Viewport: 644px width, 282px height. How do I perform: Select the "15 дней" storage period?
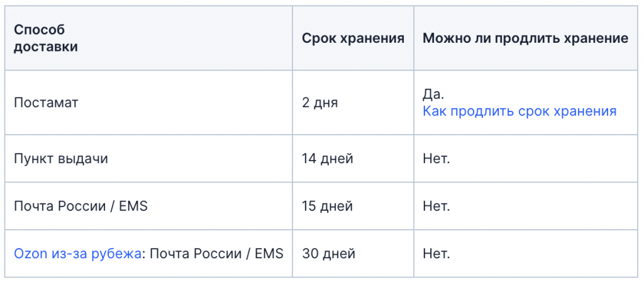pyautogui.click(x=327, y=206)
